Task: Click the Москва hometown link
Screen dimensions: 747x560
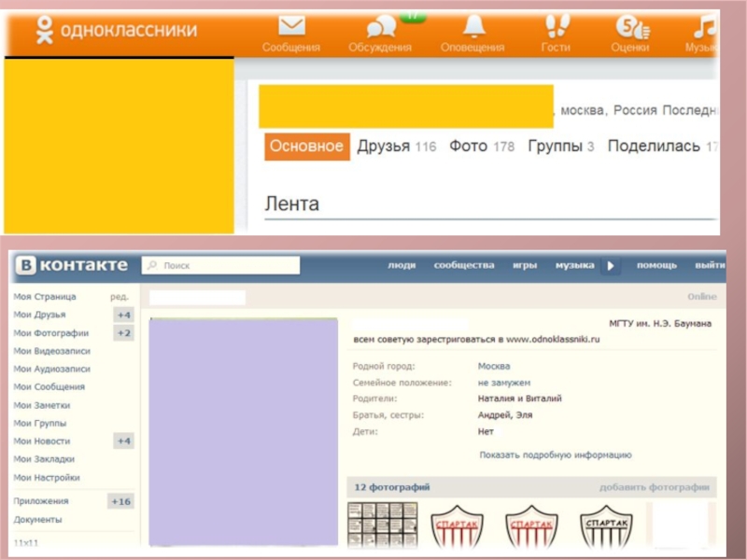Action: [x=494, y=366]
